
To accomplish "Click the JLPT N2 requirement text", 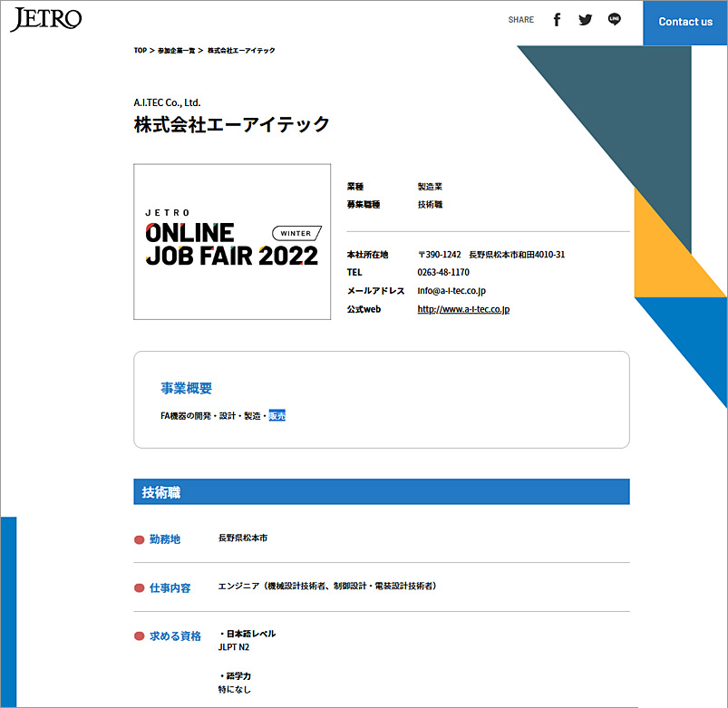I will click(234, 647).
